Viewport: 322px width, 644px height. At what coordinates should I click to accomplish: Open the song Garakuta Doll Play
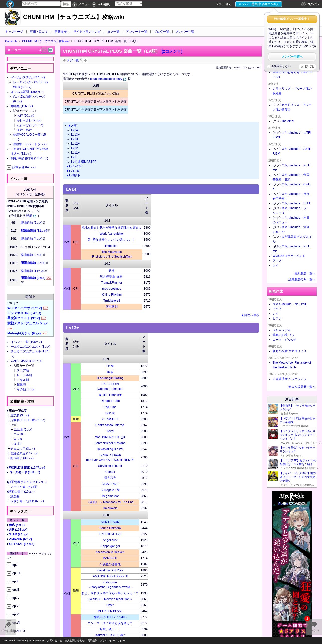pos(110,570)
